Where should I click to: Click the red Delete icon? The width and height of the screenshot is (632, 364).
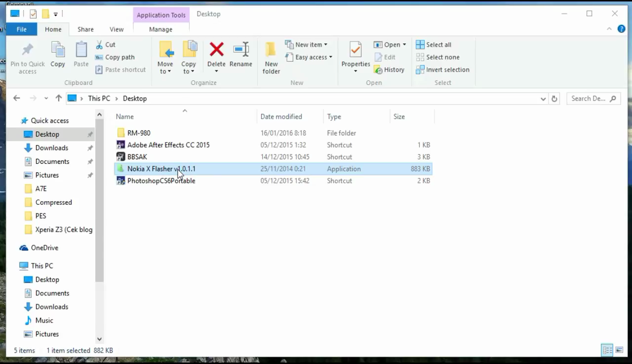tap(216, 49)
